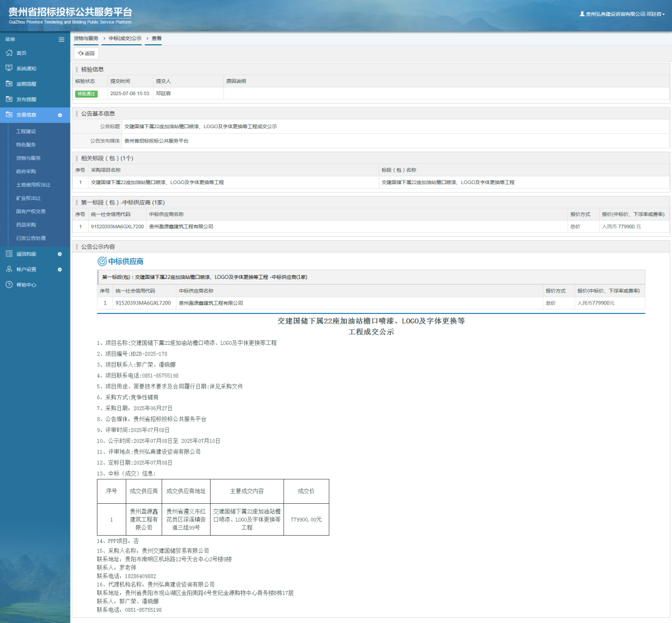
Task: Click the user avatar icon in header
Action: (x=582, y=14)
